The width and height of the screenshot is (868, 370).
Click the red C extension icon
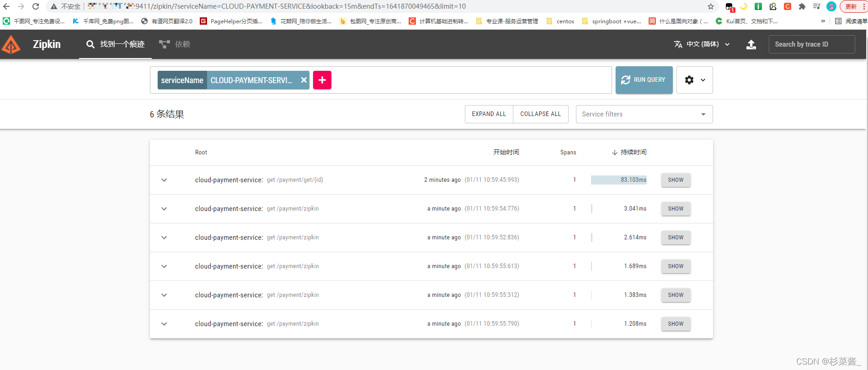pyautogui.click(x=788, y=6)
